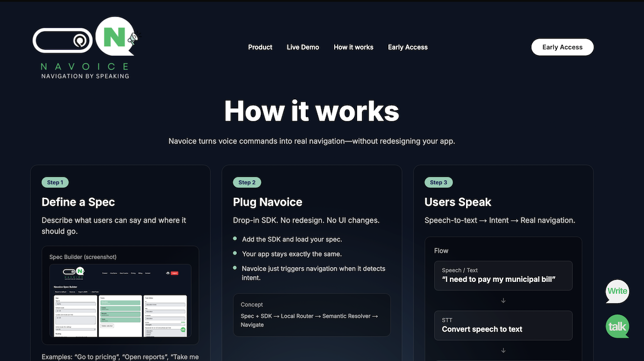Click "Speech-to-text → Intent → Real navigation" text
Image resolution: width=644 pixels, height=361 pixels.
(500, 221)
